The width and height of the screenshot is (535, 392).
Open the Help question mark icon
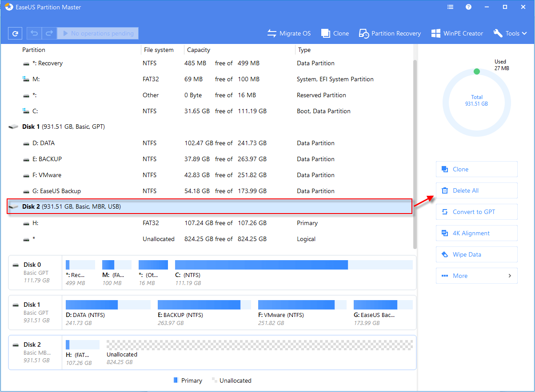468,7
